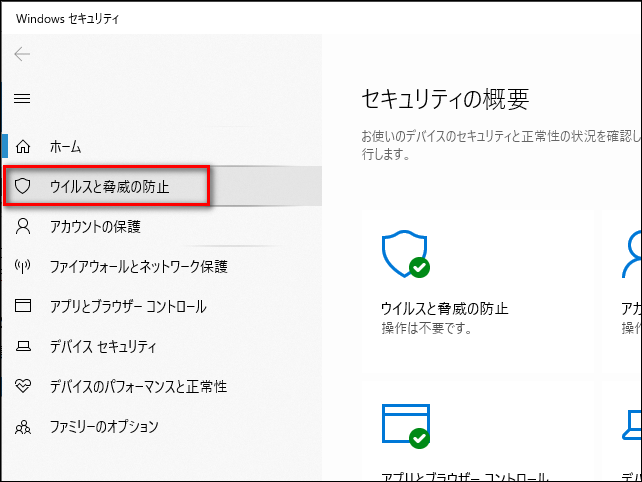Click the firewall antenna icon
The image size is (642, 482).
click(23, 266)
